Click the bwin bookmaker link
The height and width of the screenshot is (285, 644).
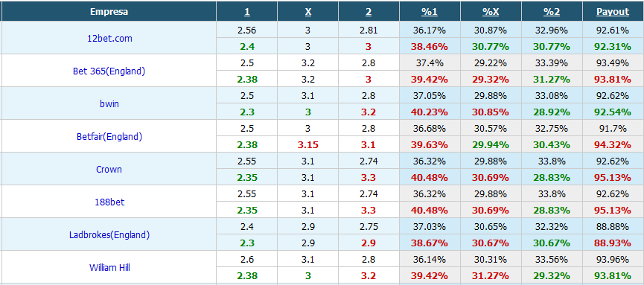pyautogui.click(x=109, y=104)
